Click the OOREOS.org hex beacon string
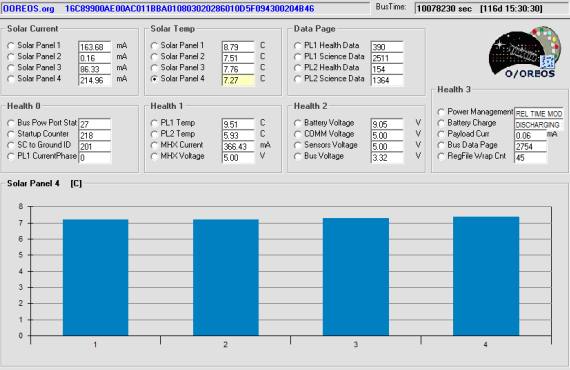The height and width of the screenshot is (370, 570). coord(189,8)
